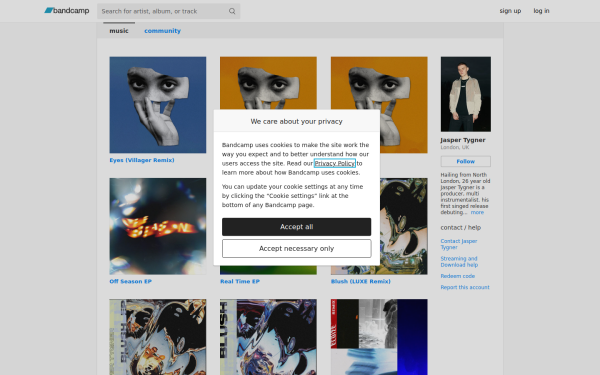Click the Accept all button
Screen dimensions: 600x375
tap(297, 227)
